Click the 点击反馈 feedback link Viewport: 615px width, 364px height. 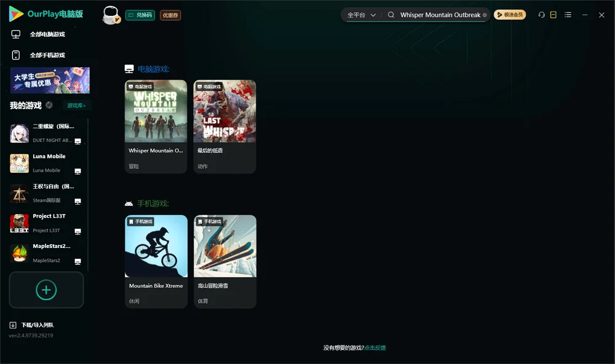point(375,347)
